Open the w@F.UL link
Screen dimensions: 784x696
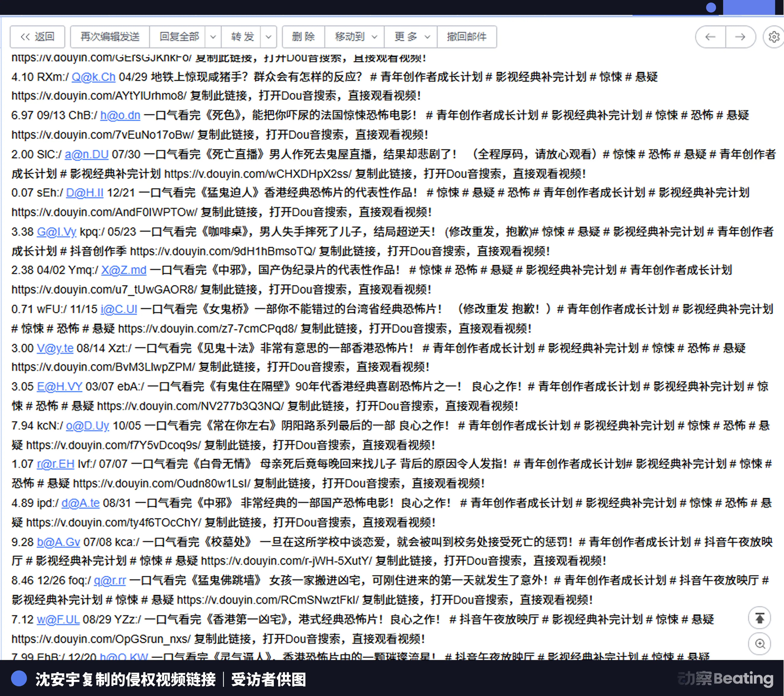58,620
